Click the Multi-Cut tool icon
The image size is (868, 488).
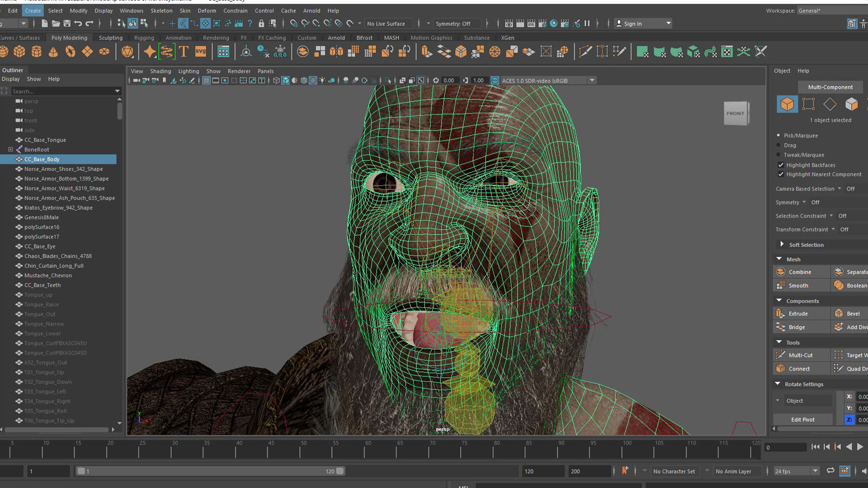[x=781, y=355]
